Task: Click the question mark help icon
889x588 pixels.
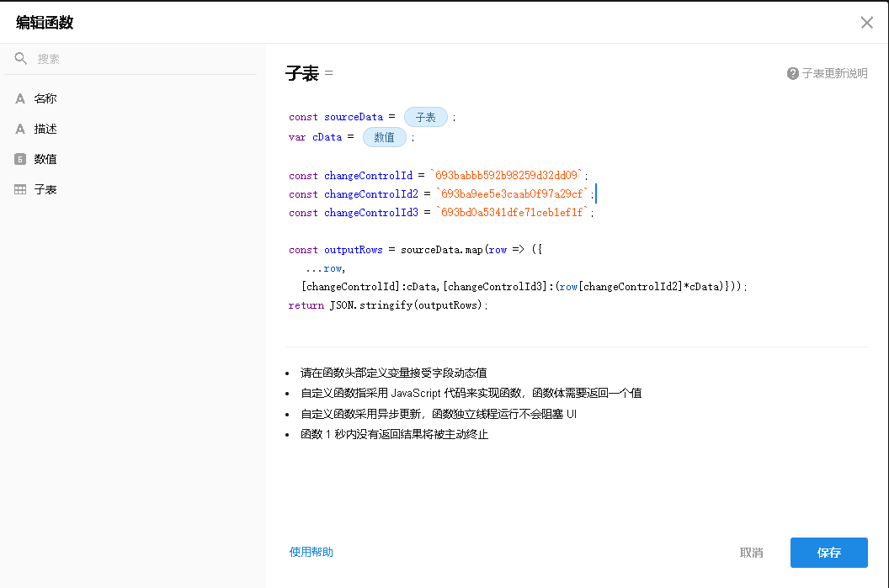Action: (792, 74)
